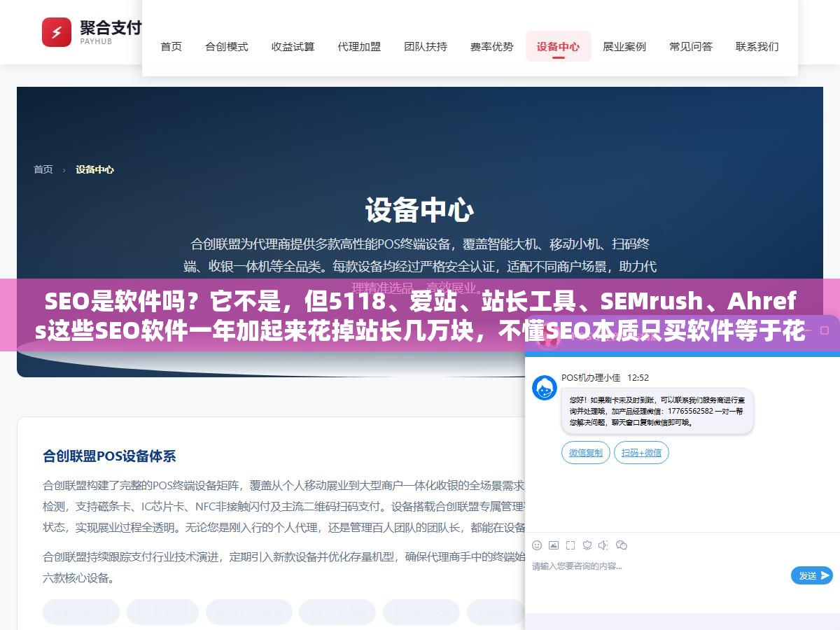Select 团队扶持 in the top menu

pyautogui.click(x=426, y=47)
